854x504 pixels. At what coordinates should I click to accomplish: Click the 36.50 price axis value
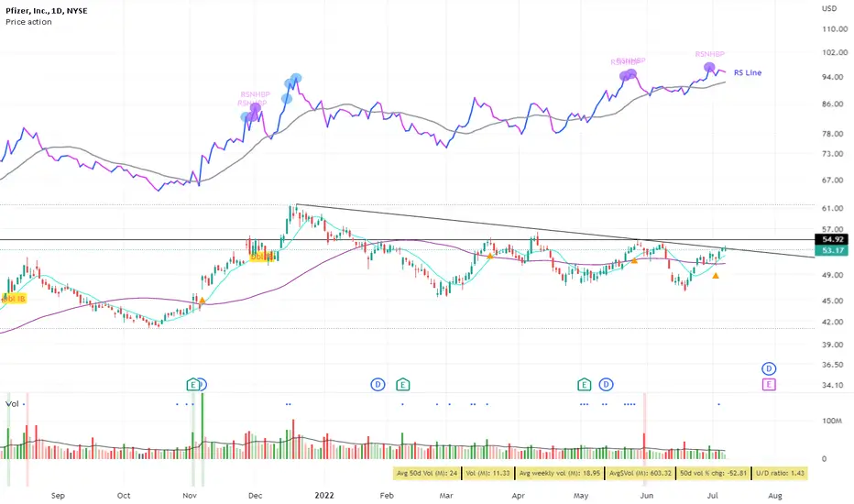pyautogui.click(x=833, y=365)
